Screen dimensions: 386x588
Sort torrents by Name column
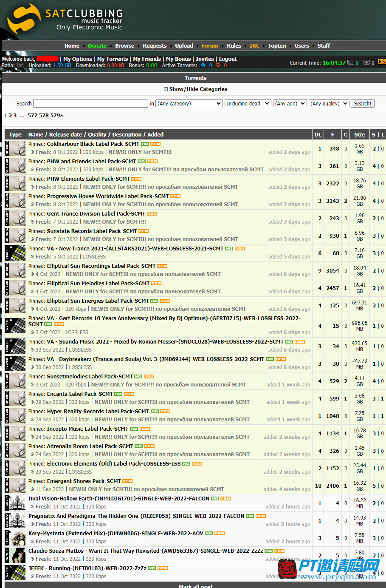coord(36,135)
